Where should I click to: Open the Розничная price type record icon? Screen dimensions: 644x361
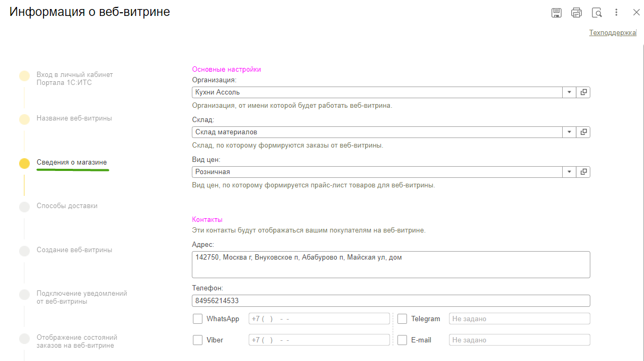point(583,172)
